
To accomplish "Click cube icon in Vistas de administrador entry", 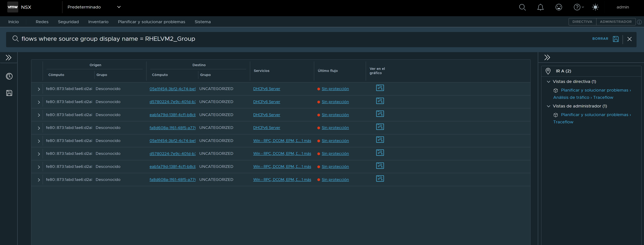I will click(555, 115).
